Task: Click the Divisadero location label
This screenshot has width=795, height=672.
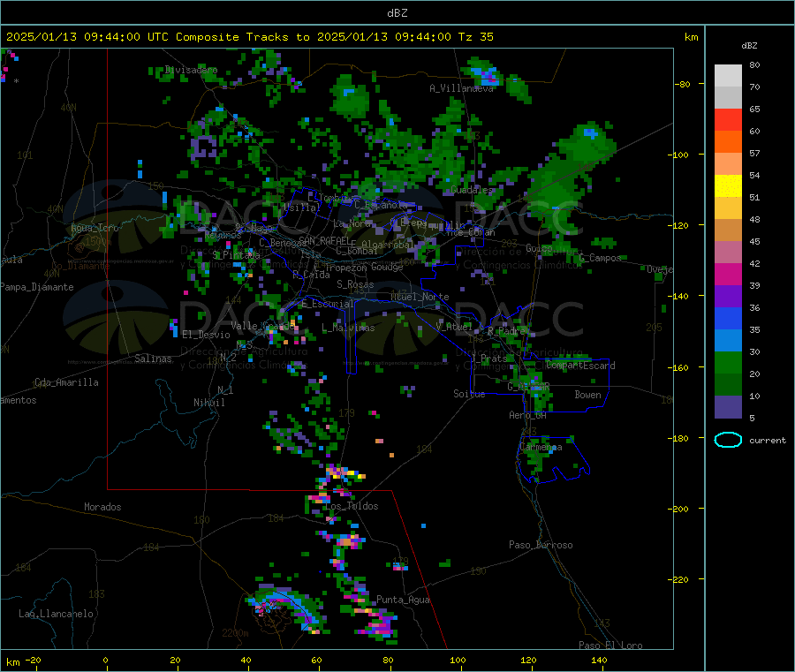Action: (x=191, y=70)
